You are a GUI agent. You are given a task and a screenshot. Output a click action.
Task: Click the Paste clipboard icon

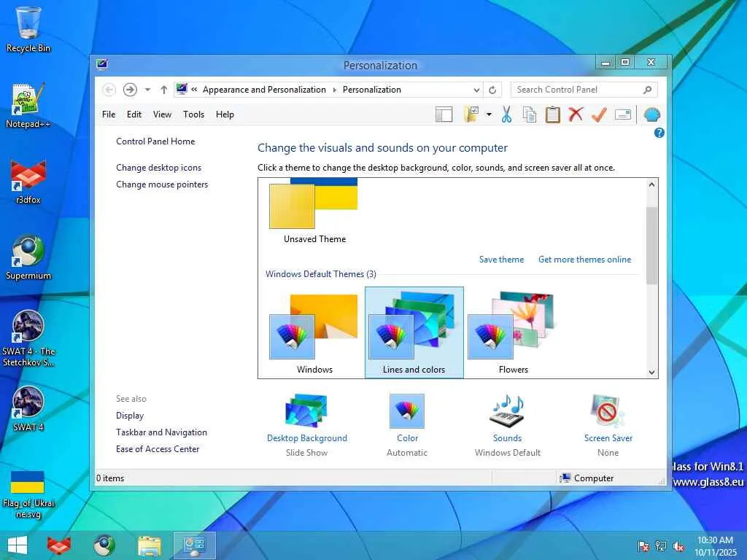point(553,114)
